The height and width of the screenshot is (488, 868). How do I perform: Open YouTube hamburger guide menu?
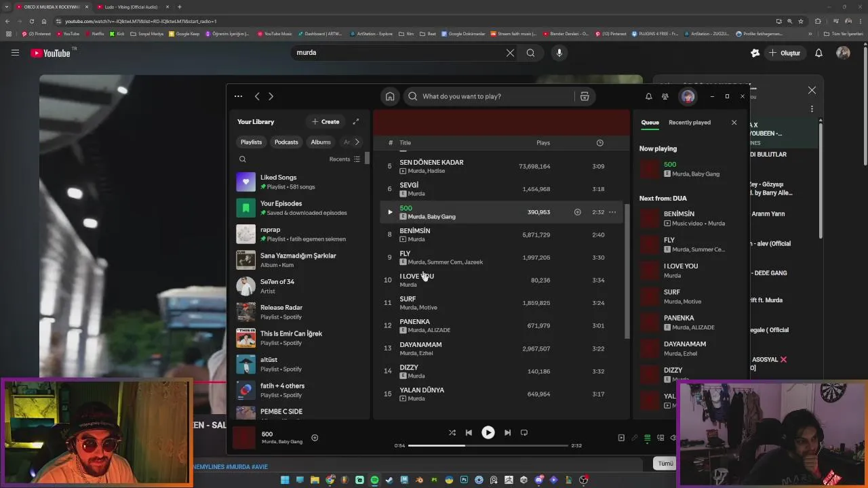click(x=15, y=53)
